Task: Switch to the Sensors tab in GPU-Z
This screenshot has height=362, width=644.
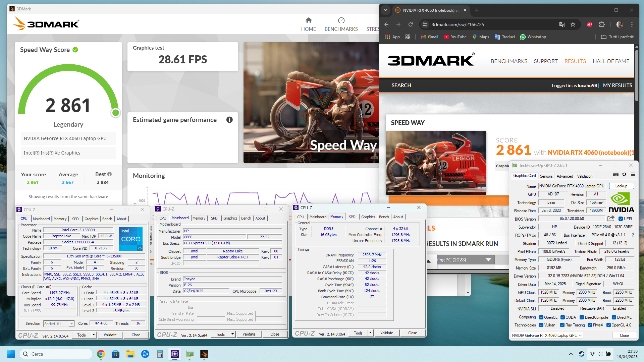Action: pyautogui.click(x=546, y=176)
